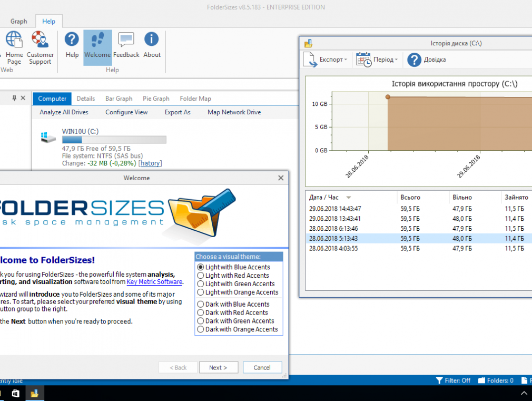Screen dimensions: 532x401
Task: Open Microsoft Store from taskbar
Action: 15,394
